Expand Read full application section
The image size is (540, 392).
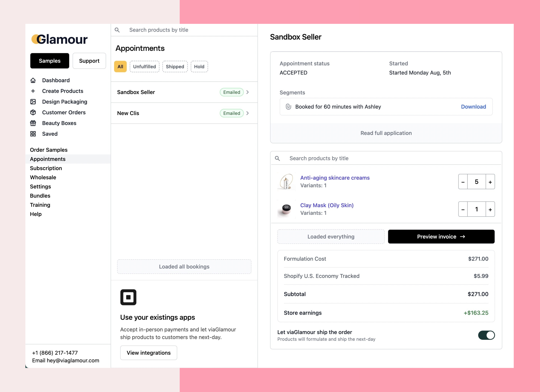pos(386,133)
